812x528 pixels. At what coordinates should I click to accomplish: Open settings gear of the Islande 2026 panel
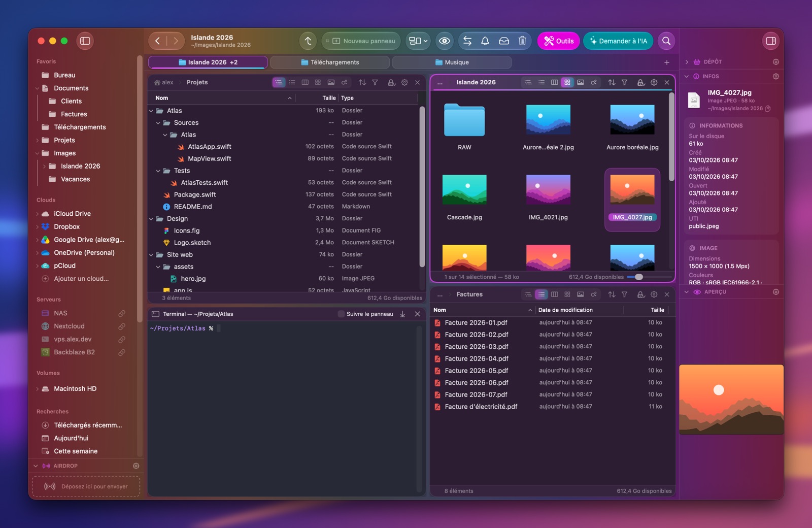[654, 82]
